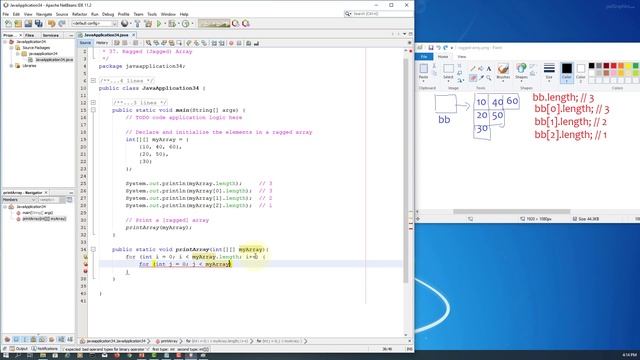Expand the folded comment on line 6
The image size is (640, 360).
93,81
